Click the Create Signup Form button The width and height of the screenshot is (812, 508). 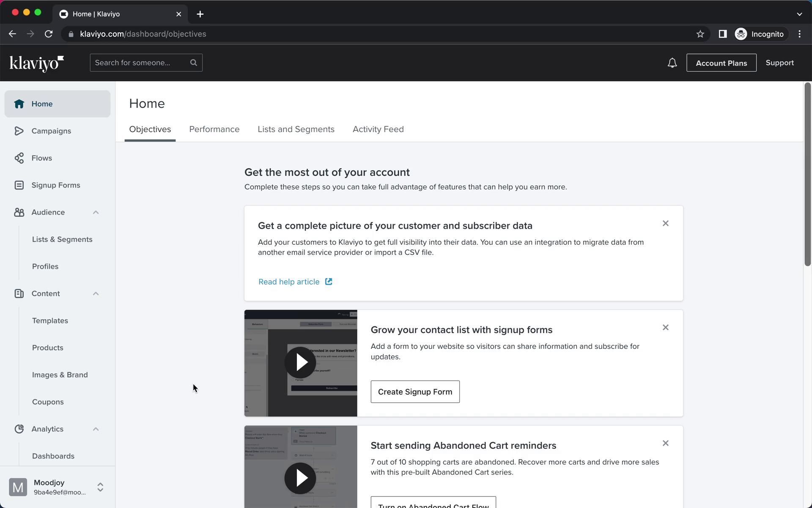point(414,392)
